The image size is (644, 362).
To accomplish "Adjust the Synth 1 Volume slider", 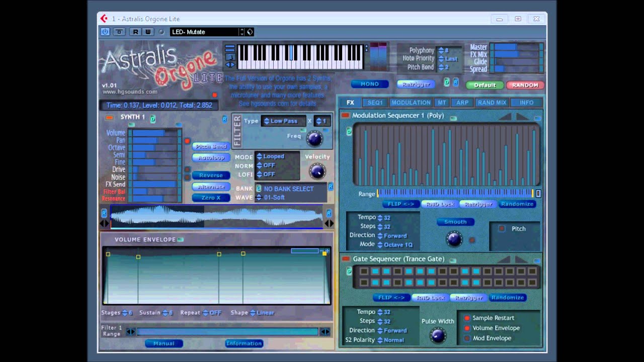I will click(x=155, y=133).
